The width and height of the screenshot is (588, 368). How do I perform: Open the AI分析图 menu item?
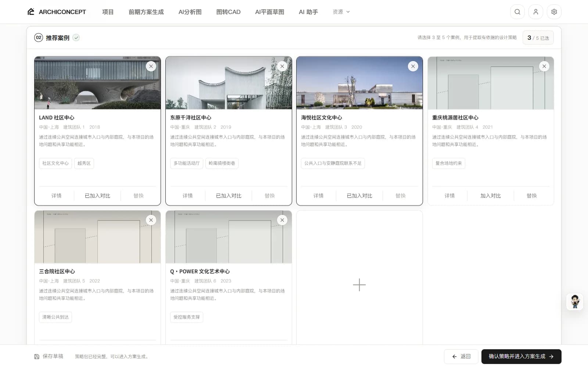[190, 12]
